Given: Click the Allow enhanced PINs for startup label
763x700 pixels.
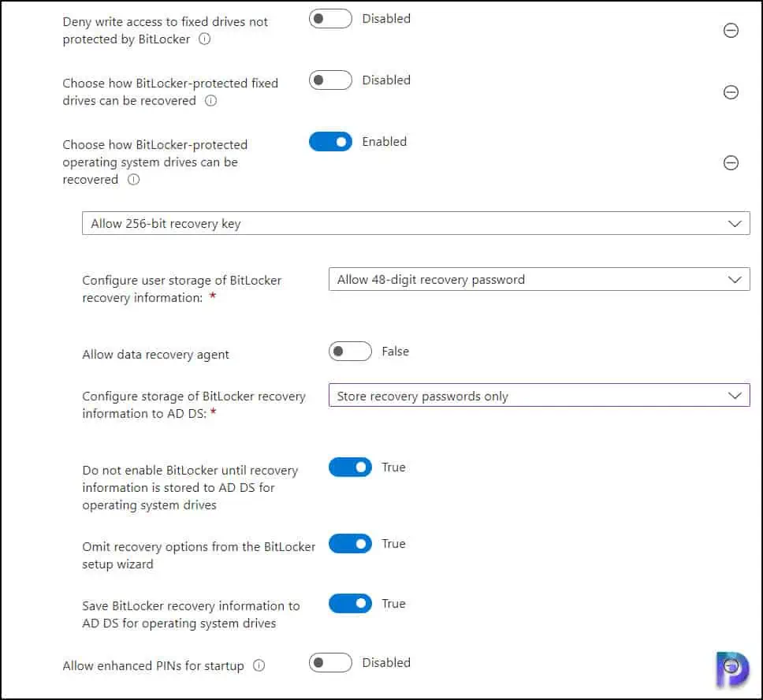Looking at the screenshot, I should click(153, 665).
